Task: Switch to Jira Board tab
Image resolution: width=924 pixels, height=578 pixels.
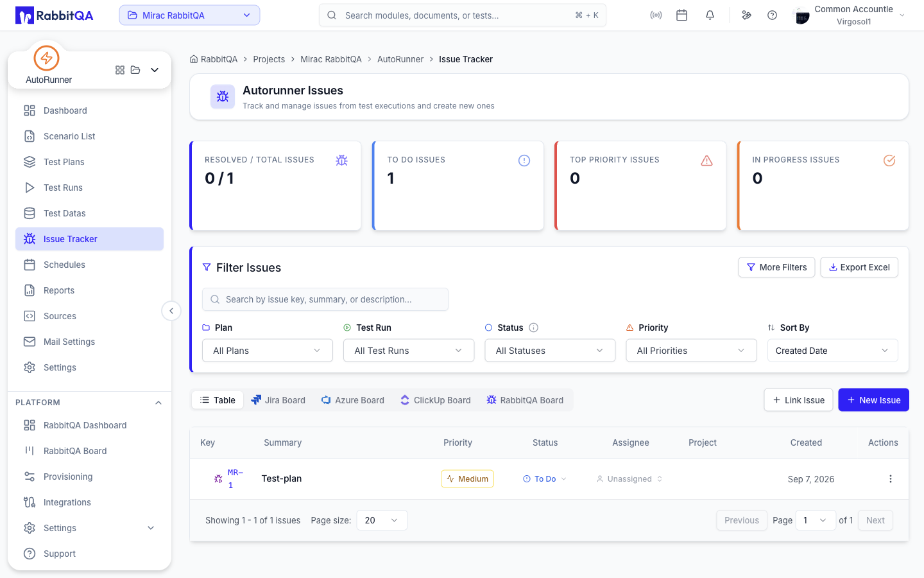Action: pos(278,400)
